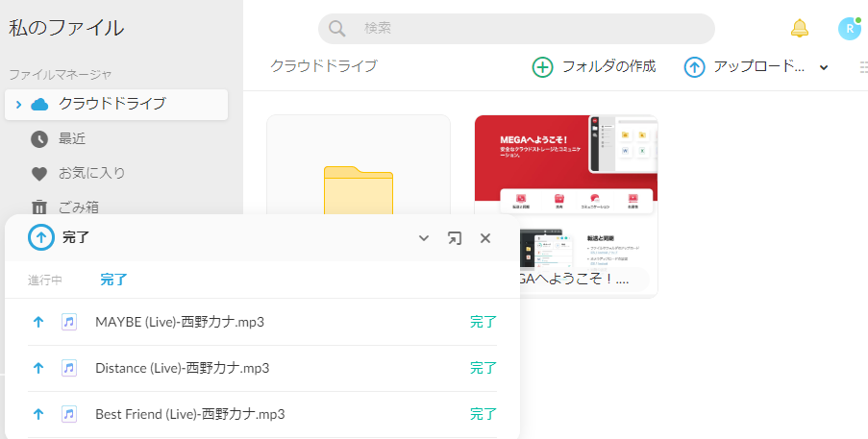868x439 pixels.
Task: Expand the upload options dropdown arrow
Action: click(x=824, y=67)
